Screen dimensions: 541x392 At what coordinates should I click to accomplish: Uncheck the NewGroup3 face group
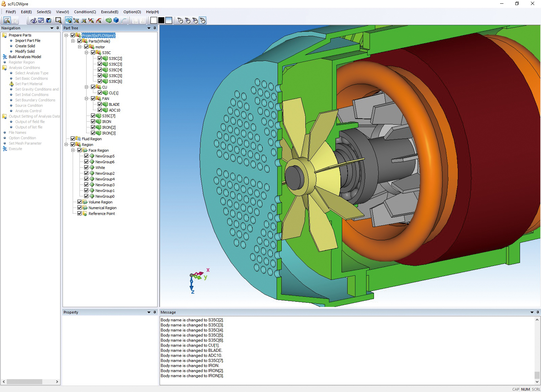86,185
